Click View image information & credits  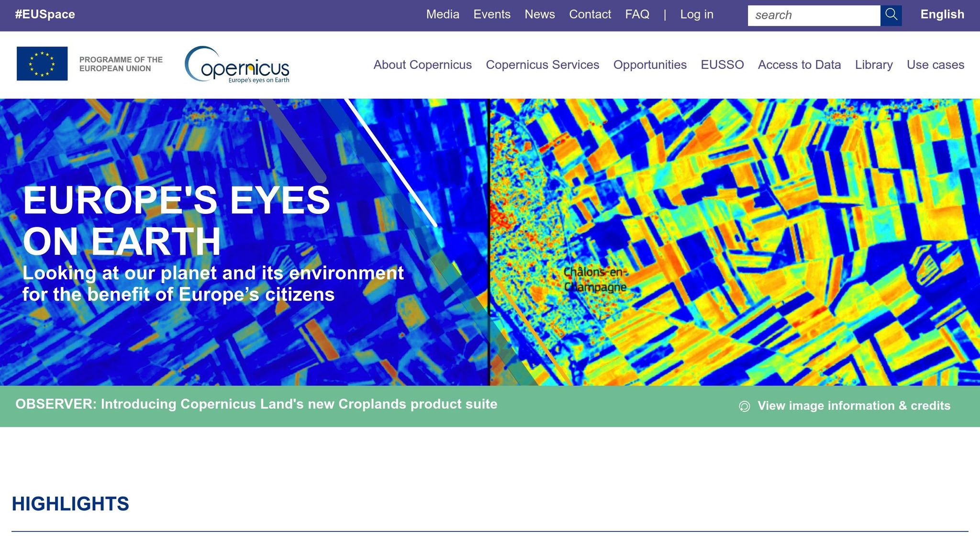point(854,406)
